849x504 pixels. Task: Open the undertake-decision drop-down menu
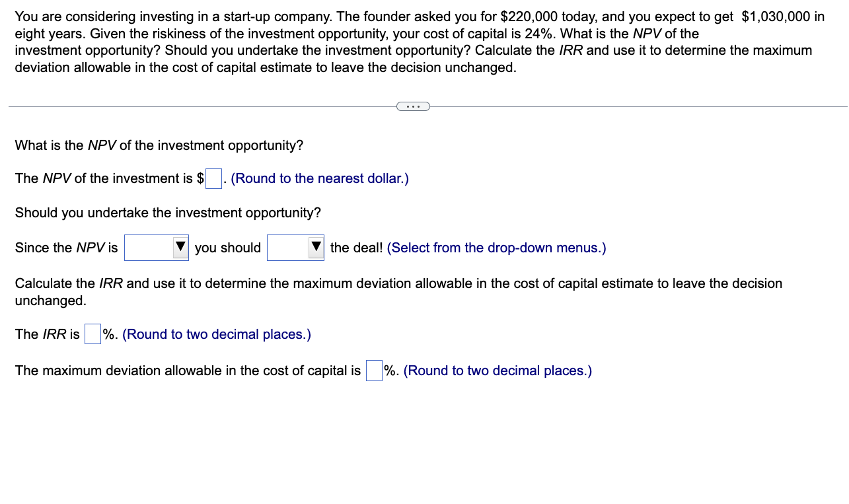[295, 247]
